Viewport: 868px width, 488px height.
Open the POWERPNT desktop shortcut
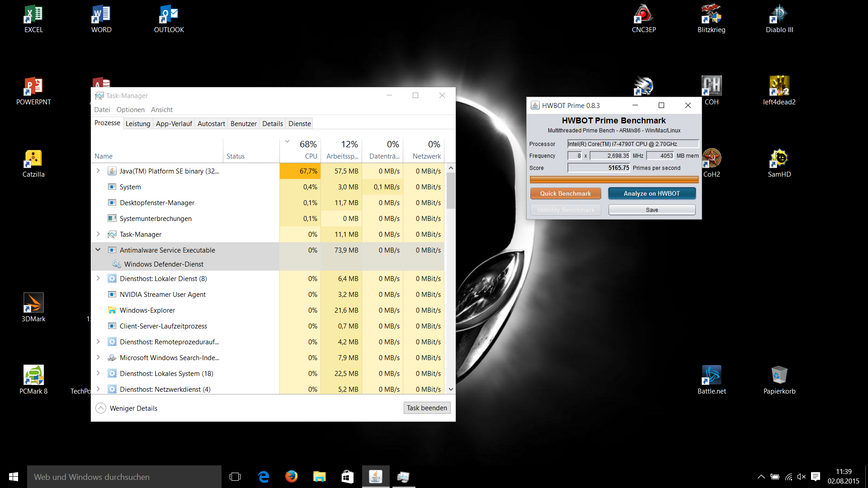pyautogui.click(x=33, y=92)
